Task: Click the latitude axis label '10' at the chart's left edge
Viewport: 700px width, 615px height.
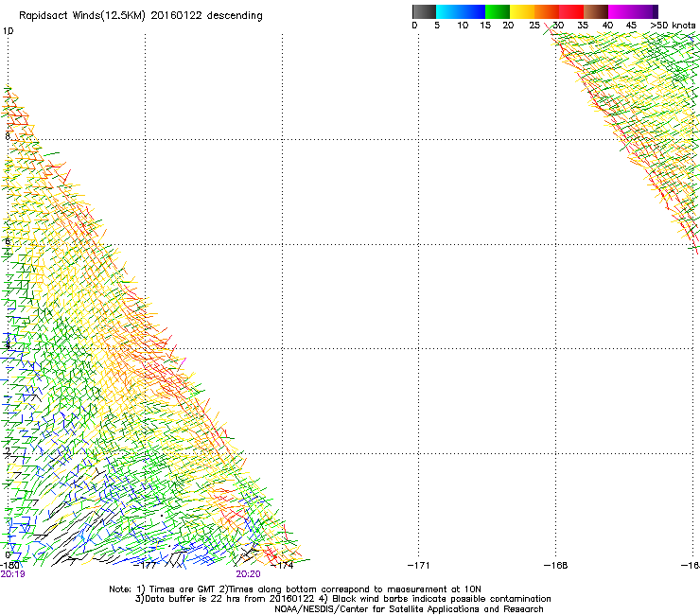Action: [x=8, y=31]
